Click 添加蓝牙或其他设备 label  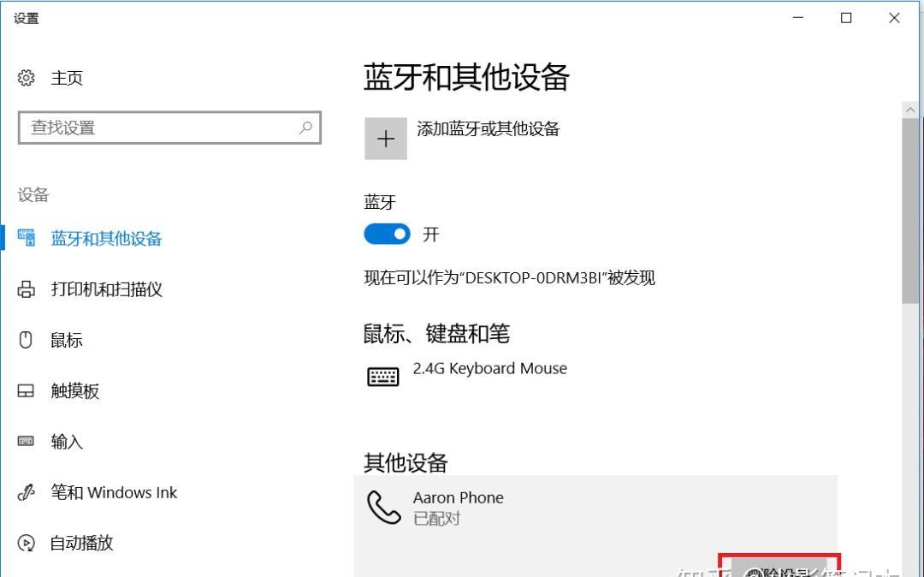[488, 128]
